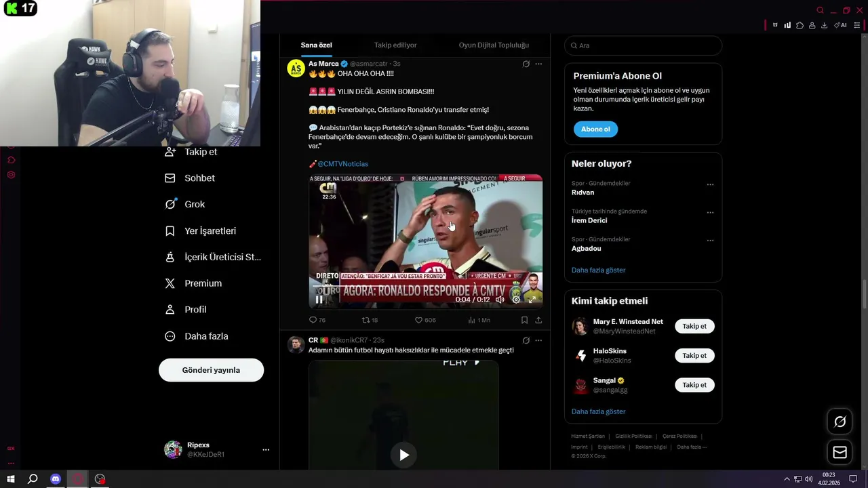Open Takip et in left navigation
Screen dimensions: 868x488
191,152
